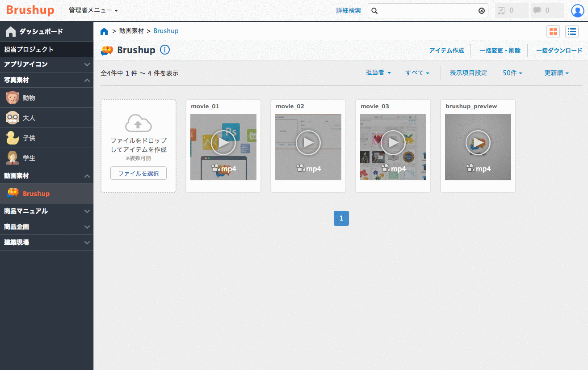Click the movie_03 title text
Viewport: 588px width, 370px height.
click(375, 106)
